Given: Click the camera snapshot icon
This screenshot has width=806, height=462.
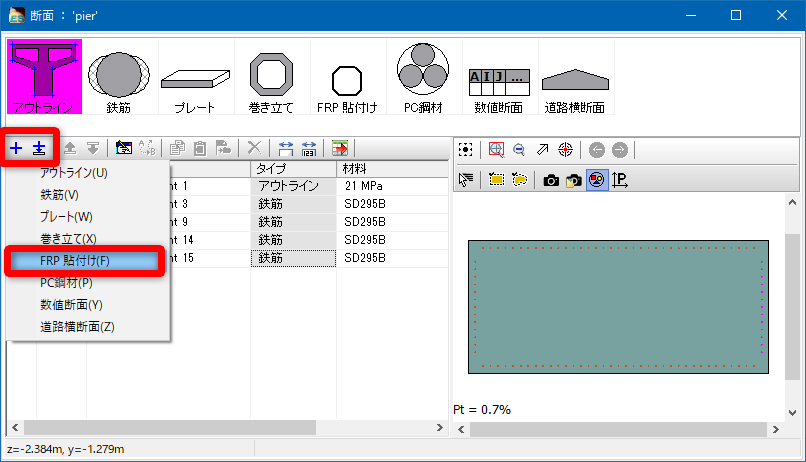Looking at the screenshot, I should point(551,180).
